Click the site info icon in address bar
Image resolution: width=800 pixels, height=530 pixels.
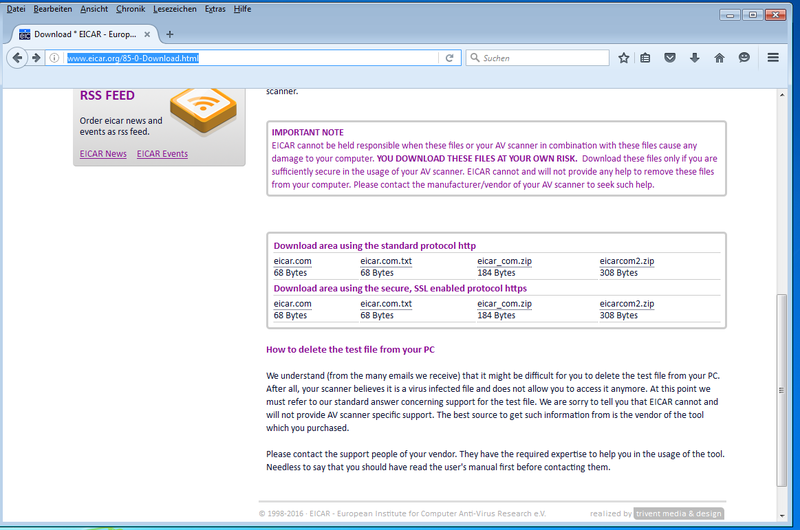(x=54, y=58)
